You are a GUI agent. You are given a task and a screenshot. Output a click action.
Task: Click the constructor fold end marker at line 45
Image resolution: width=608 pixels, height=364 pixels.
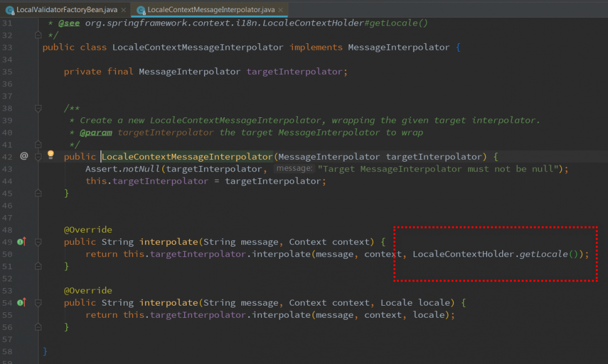coord(38,193)
